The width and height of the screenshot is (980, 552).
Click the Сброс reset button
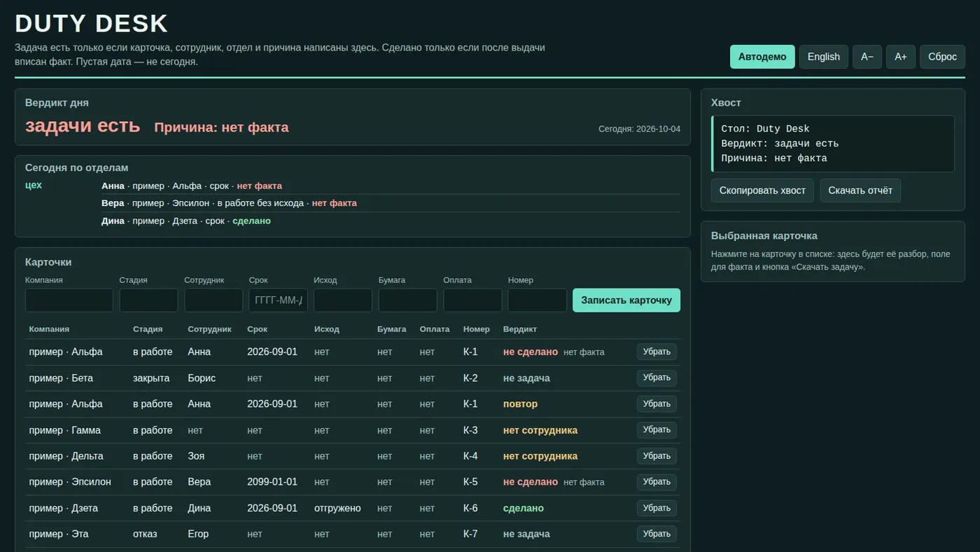point(942,57)
